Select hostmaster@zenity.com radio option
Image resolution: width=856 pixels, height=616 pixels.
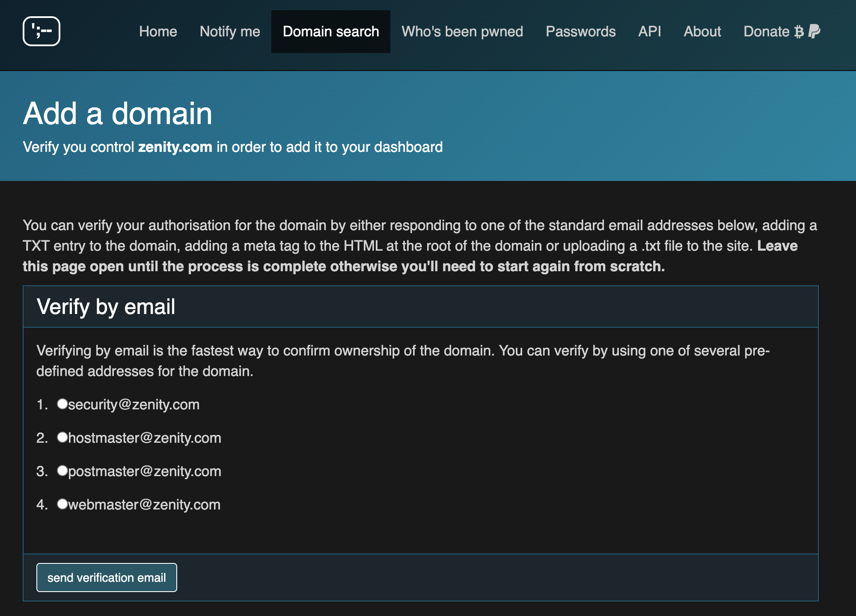62,437
